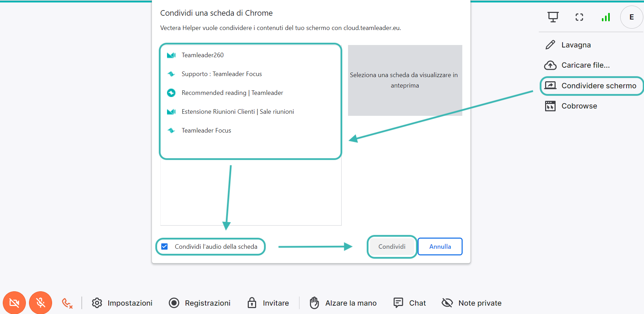Select the Lavagna menu entry

[576, 45]
